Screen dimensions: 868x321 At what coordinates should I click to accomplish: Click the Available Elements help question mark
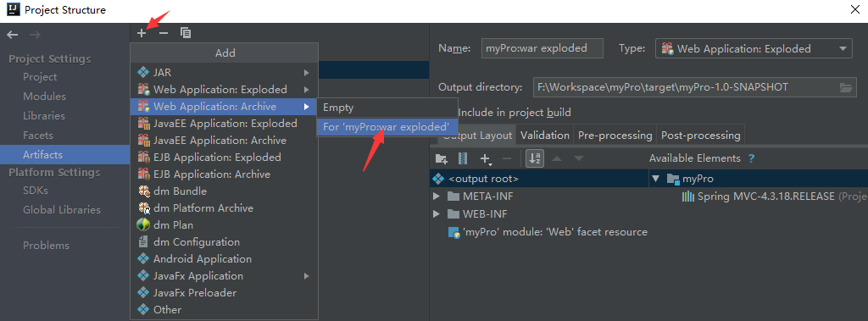(751, 159)
